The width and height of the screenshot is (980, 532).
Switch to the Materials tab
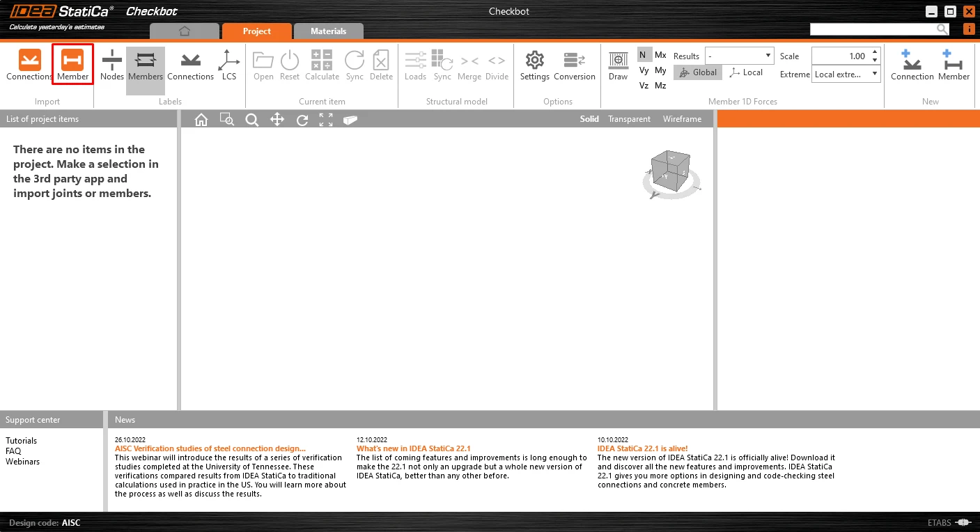coord(329,31)
